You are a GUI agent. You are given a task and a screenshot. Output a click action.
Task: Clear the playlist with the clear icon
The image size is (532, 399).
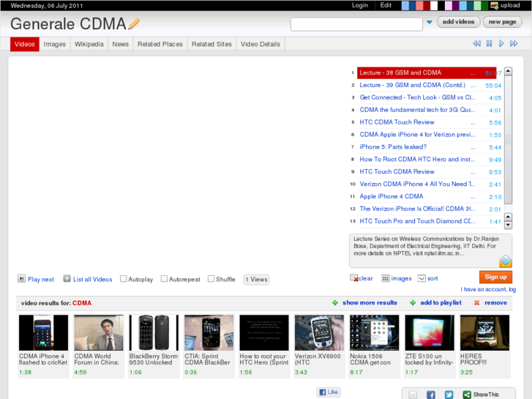tap(354, 278)
